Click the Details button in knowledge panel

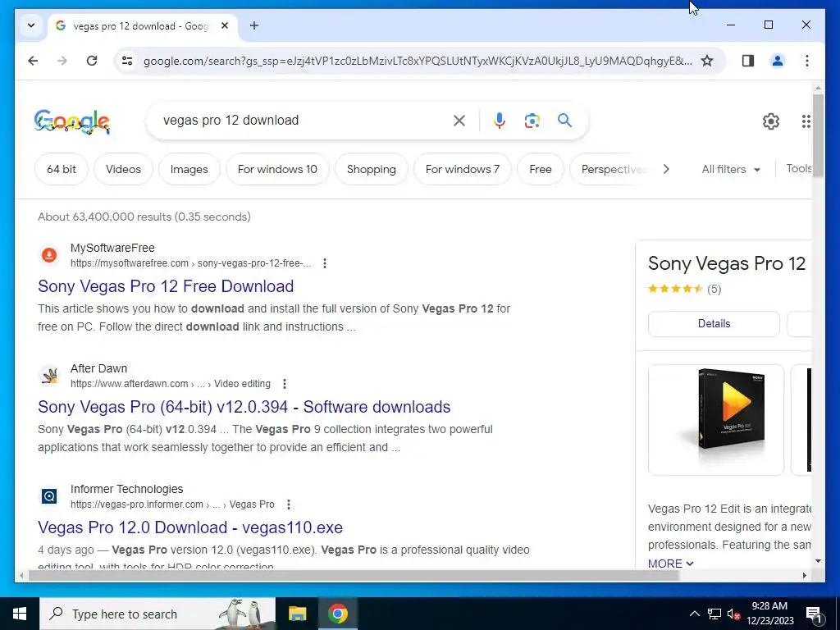pyautogui.click(x=714, y=323)
